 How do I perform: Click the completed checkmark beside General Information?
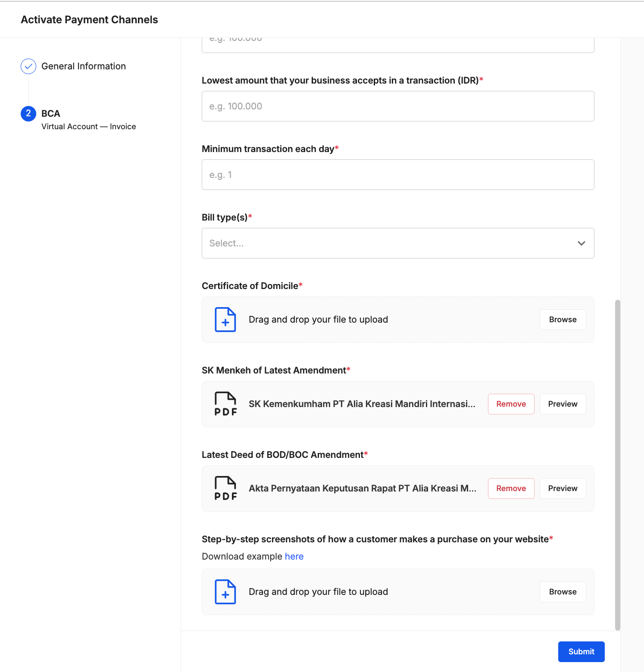[28, 66]
